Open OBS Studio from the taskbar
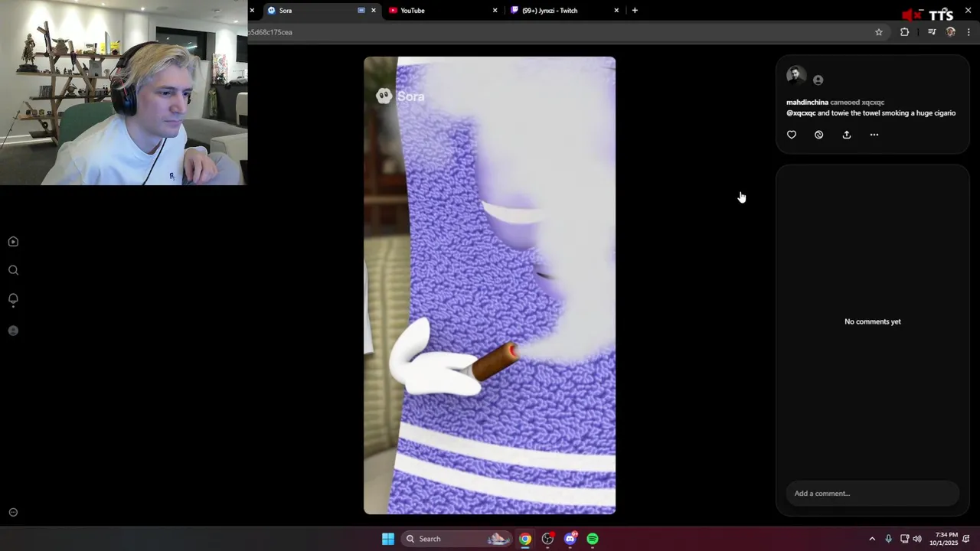Screen dimensions: 980x551 [547, 539]
